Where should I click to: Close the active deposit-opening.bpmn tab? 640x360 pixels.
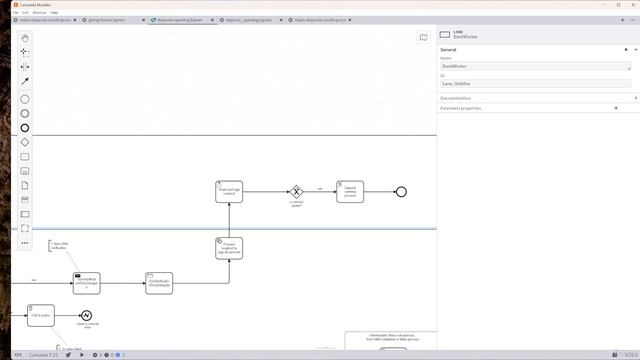(212, 20)
